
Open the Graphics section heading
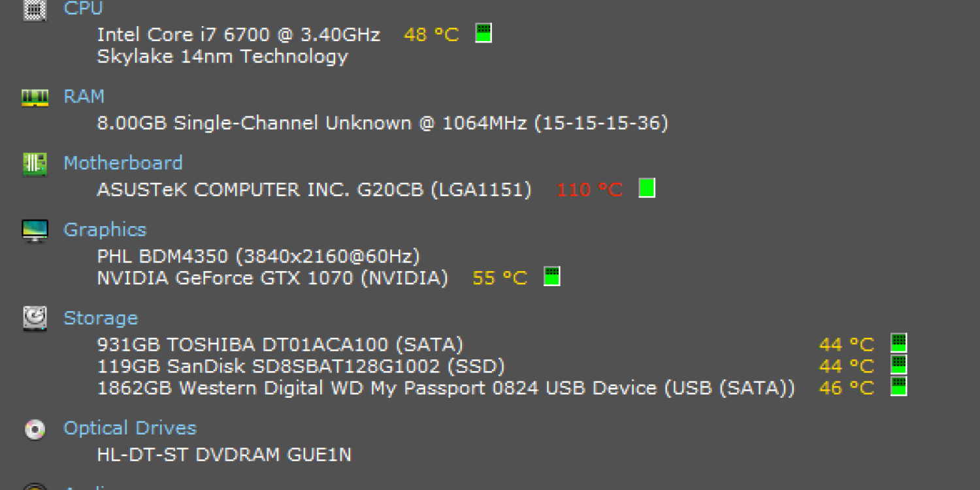tap(105, 229)
